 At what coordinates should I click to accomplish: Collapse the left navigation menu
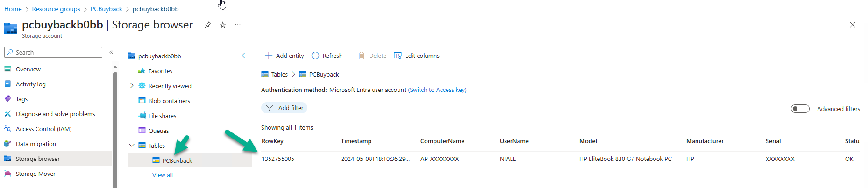coord(111,52)
